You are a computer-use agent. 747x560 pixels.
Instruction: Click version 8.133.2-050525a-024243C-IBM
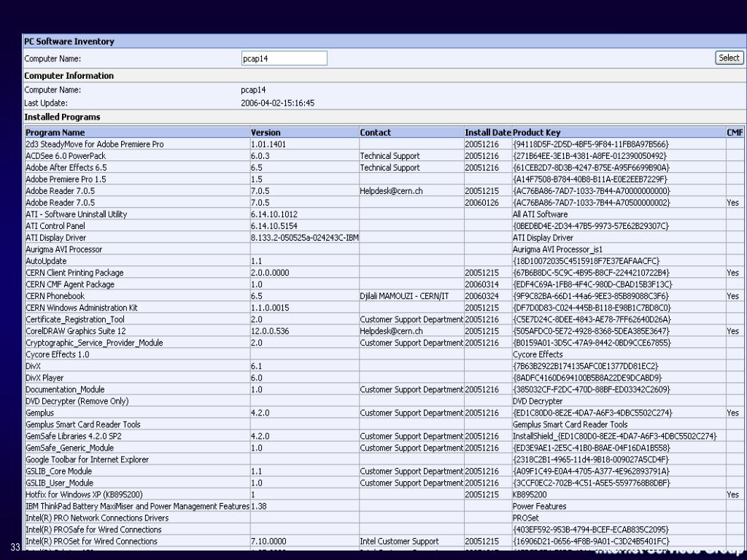tap(305, 238)
